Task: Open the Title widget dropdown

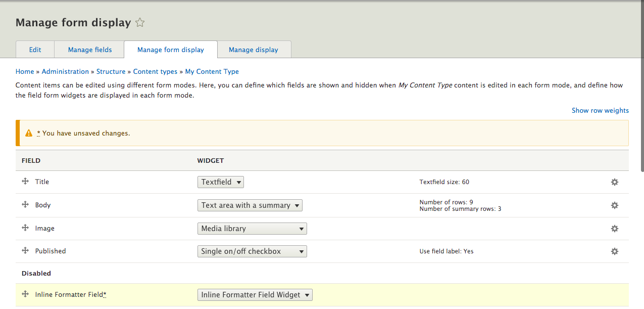Action: pyautogui.click(x=221, y=182)
